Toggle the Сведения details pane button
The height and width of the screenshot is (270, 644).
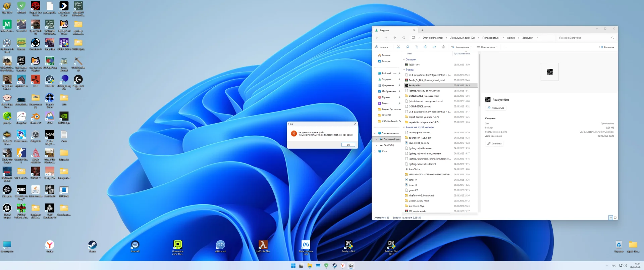pyautogui.click(x=606, y=47)
